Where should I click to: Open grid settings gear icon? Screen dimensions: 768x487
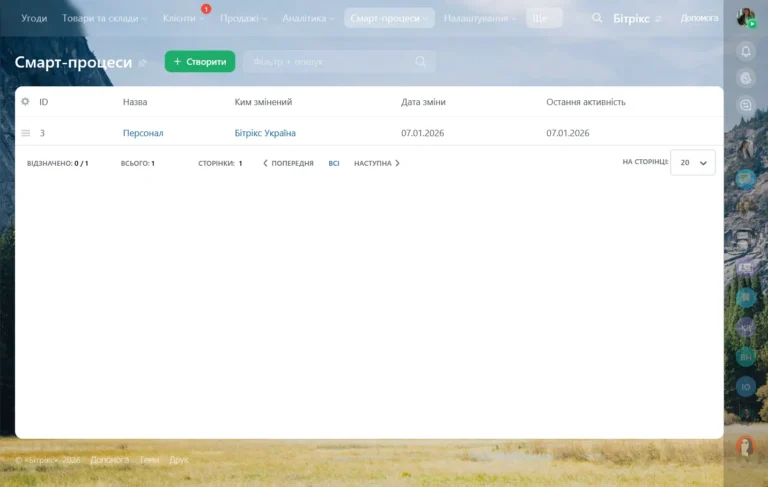[x=25, y=102]
